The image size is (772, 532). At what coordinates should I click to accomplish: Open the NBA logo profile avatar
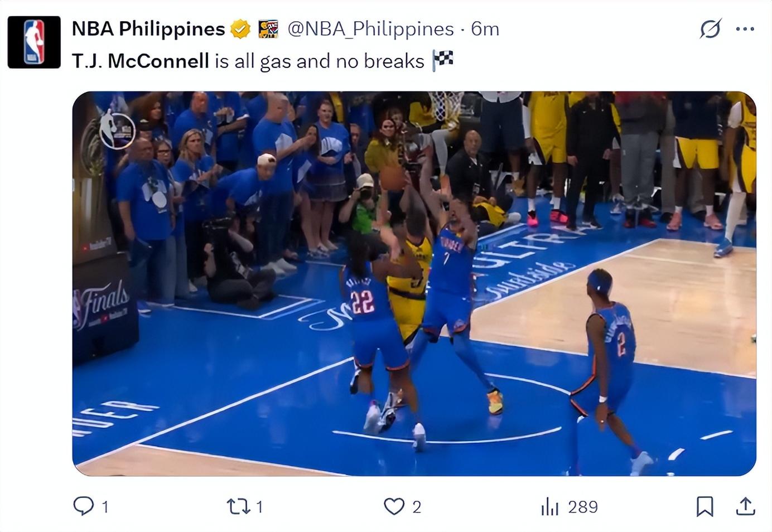pos(34,42)
